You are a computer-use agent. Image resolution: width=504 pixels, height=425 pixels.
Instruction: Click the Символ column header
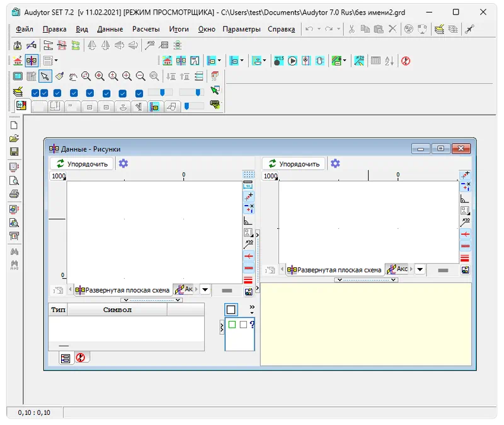coord(117,310)
